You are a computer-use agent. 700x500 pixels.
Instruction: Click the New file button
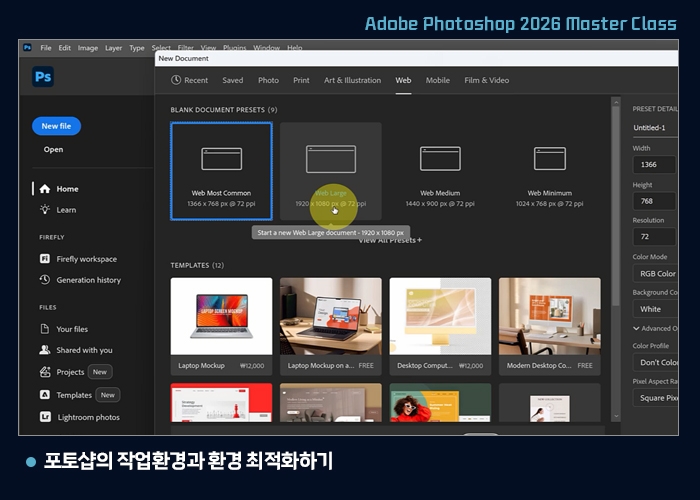pos(56,126)
